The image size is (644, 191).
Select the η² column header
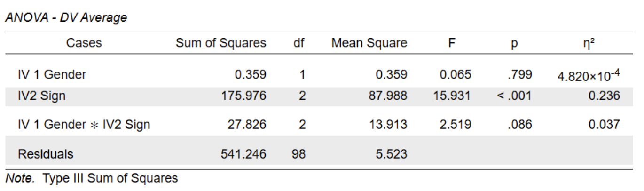(x=589, y=43)
